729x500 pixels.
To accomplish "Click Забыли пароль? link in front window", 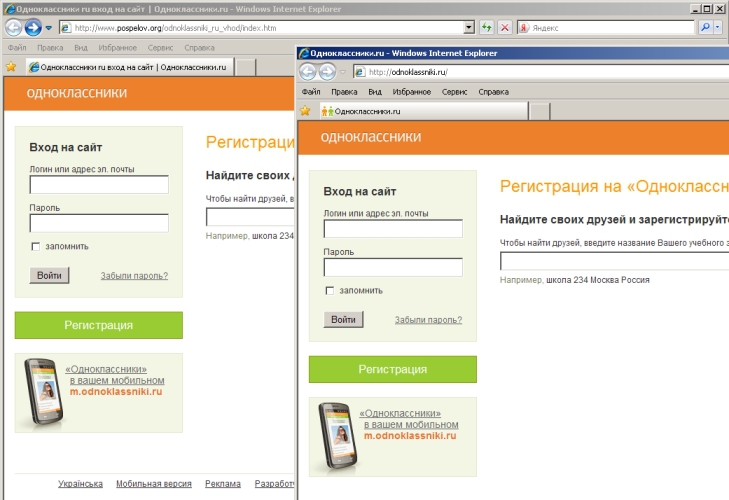I will pyautogui.click(x=429, y=320).
